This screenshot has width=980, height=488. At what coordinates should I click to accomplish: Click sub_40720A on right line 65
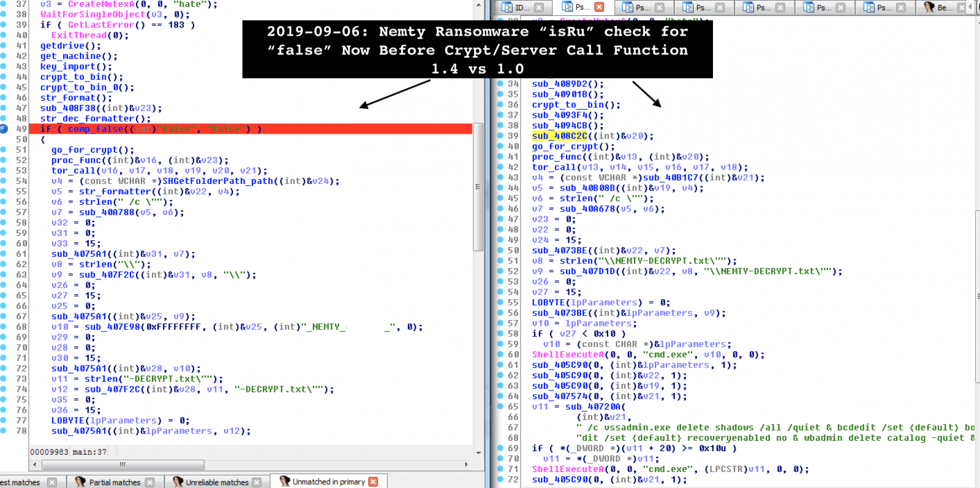click(x=593, y=406)
